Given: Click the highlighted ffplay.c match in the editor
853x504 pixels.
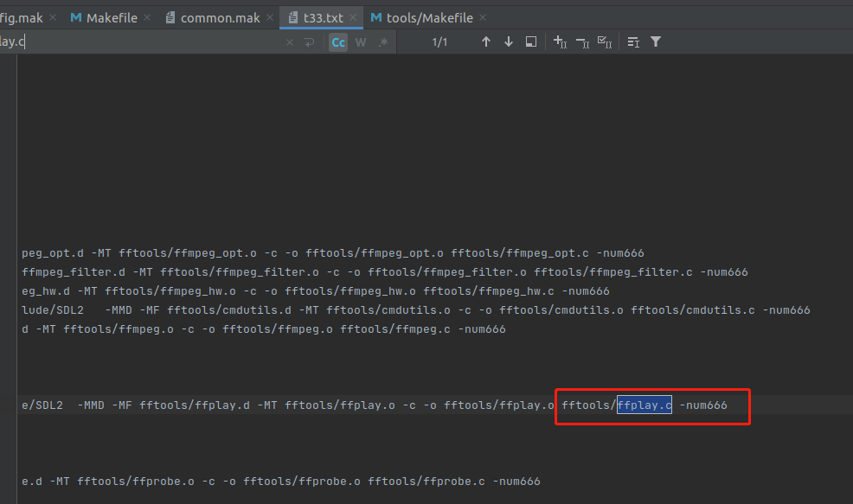Looking at the screenshot, I should pos(644,405).
